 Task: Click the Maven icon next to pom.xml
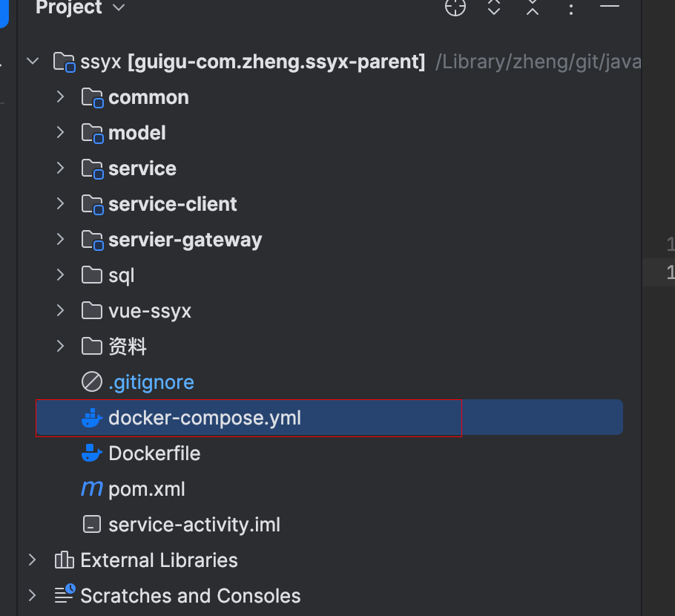point(92,489)
